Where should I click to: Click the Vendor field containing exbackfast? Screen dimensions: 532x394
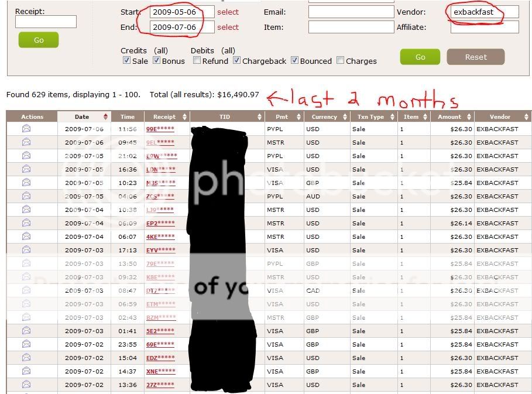[485, 12]
